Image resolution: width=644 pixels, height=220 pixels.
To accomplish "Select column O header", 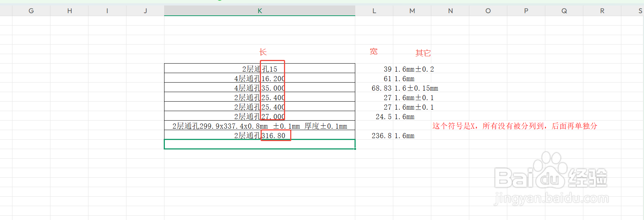I will click(x=488, y=11).
